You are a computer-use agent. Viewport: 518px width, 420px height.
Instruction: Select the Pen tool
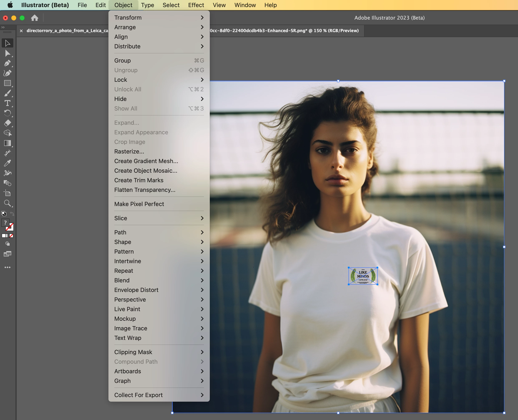pyautogui.click(x=7, y=63)
